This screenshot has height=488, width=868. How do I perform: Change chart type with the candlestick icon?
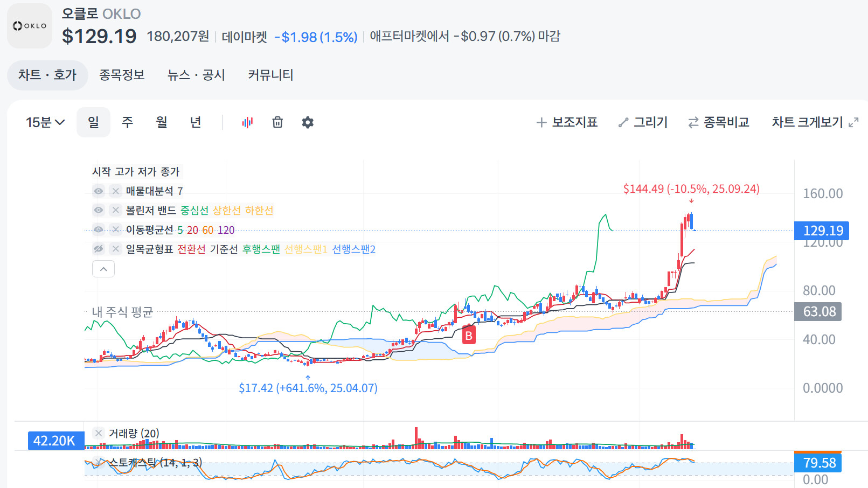point(247,122)
